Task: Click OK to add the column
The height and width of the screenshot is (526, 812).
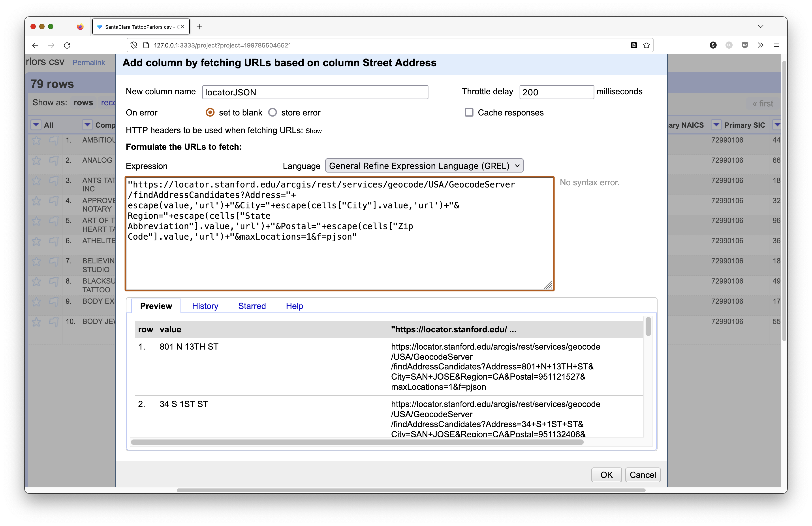Action: tap(606, 475)
